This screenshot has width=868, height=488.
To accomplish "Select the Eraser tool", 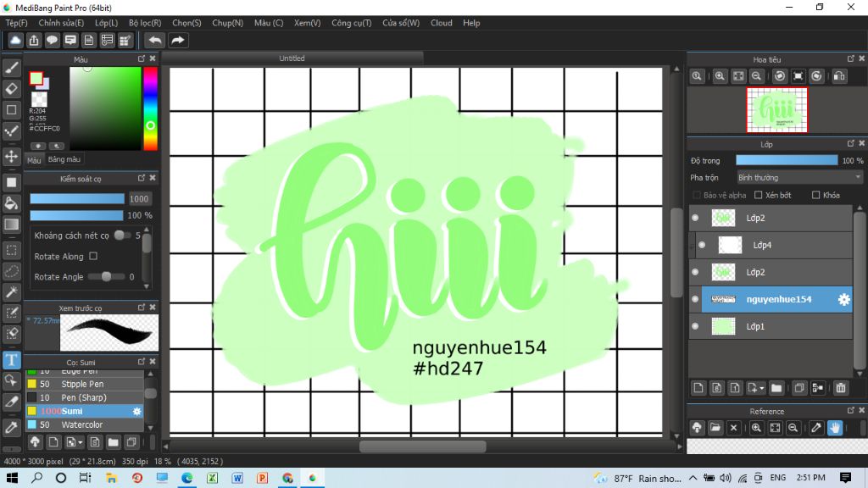I will (x=12, y=89).
